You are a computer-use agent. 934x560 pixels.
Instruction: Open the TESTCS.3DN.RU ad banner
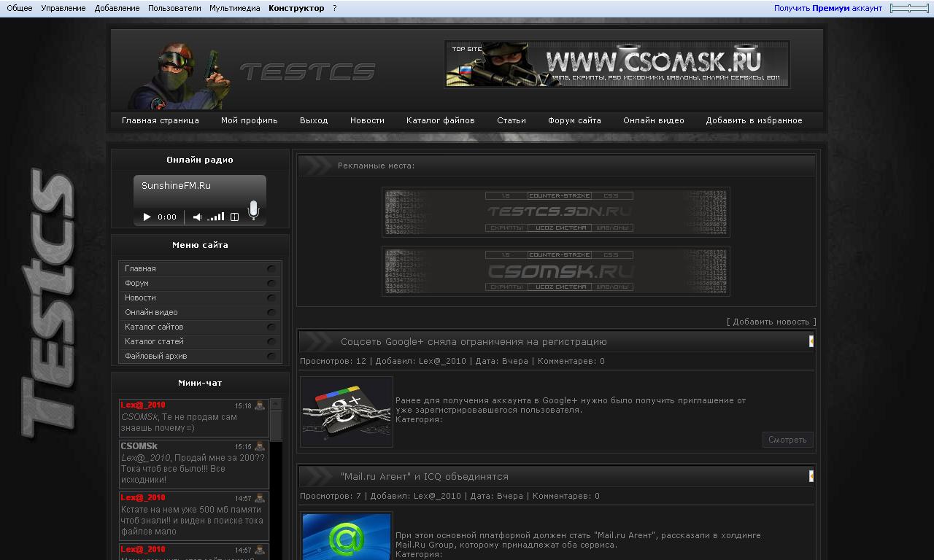556,212
